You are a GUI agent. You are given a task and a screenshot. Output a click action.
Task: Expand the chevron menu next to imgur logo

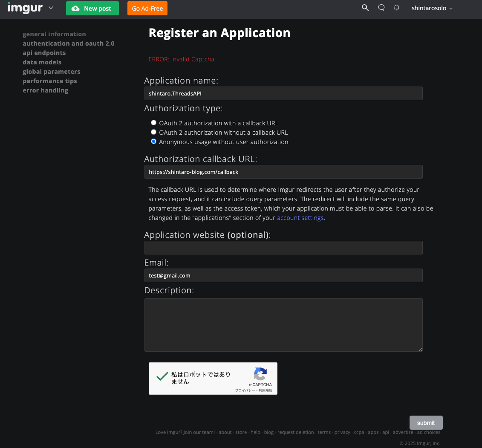[51, 8]
